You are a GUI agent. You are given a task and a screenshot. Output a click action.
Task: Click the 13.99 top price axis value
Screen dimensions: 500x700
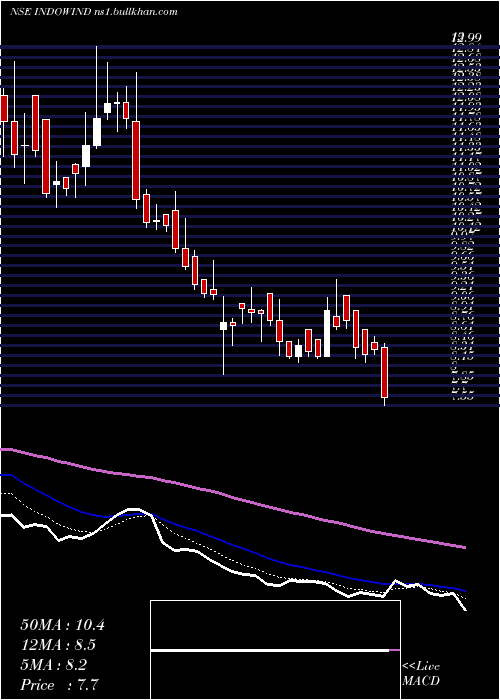467,38
